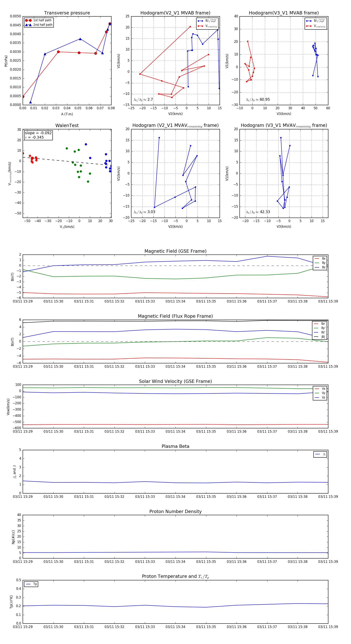
Task: Click the "Pt(nPa)" y-axis label
Action: tap(6, 61)
